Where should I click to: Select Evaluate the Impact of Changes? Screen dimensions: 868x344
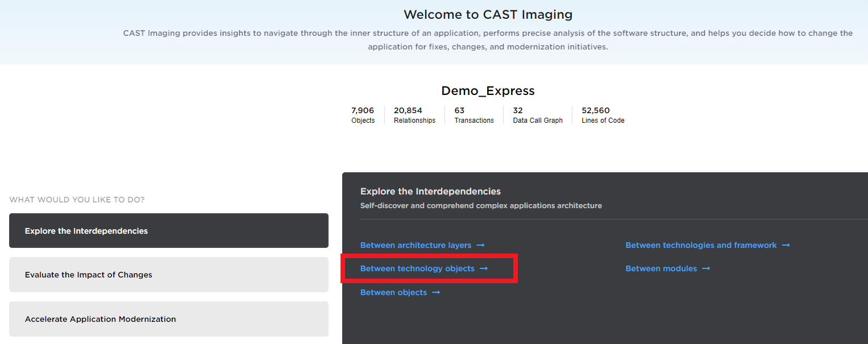point(169,275)
